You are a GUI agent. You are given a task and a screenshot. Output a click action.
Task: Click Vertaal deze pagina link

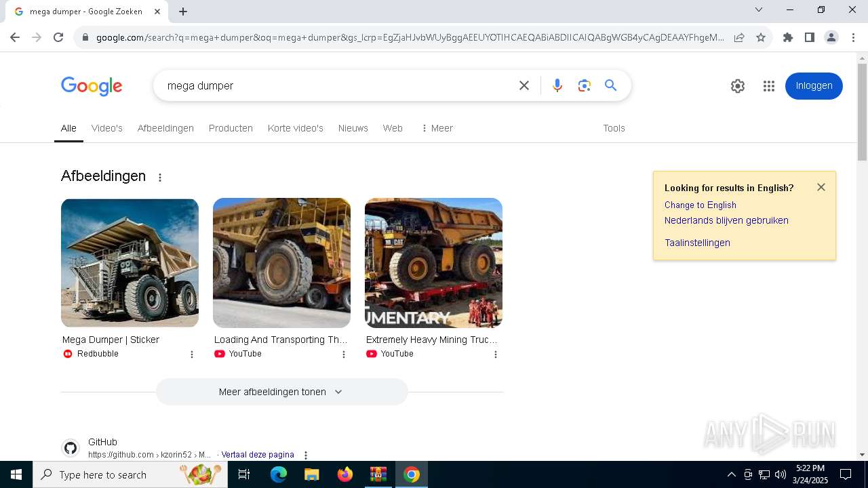point(258,455)
